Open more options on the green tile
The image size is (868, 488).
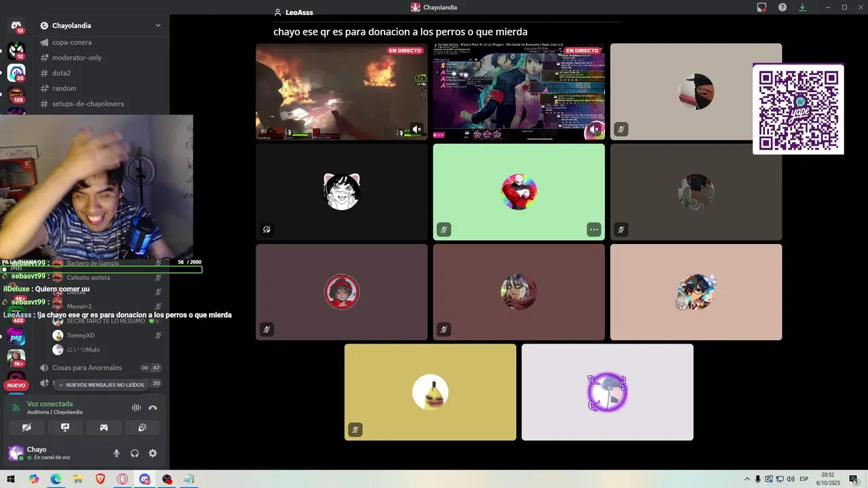593,230
